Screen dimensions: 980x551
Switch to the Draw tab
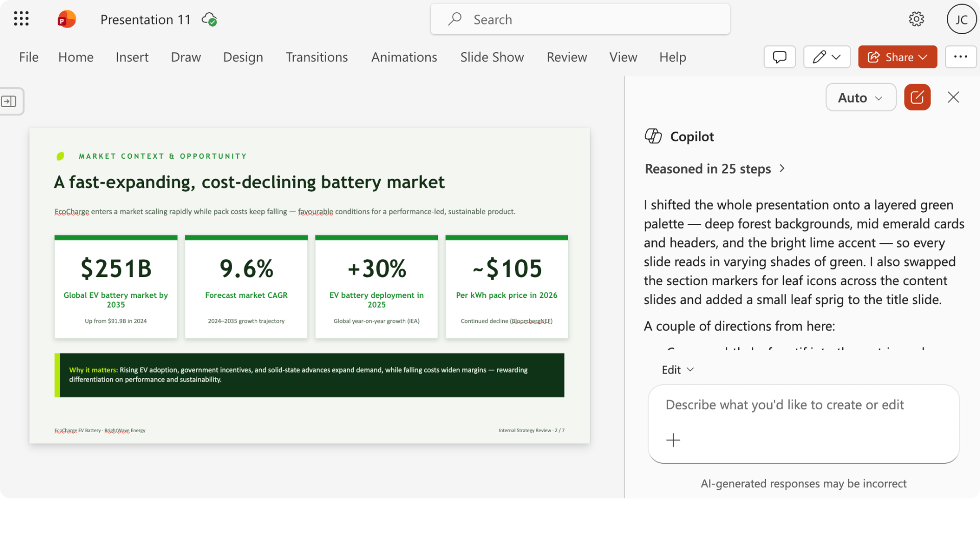click(x=186, y=57)
